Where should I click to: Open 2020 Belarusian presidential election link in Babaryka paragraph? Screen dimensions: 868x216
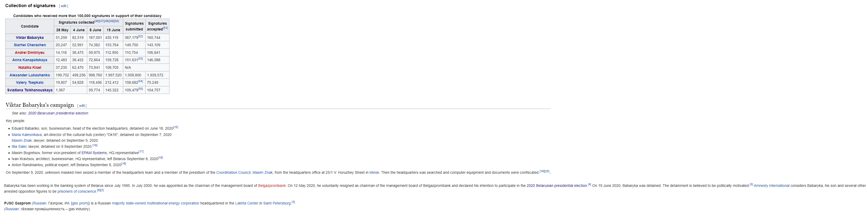click(557, 186)
